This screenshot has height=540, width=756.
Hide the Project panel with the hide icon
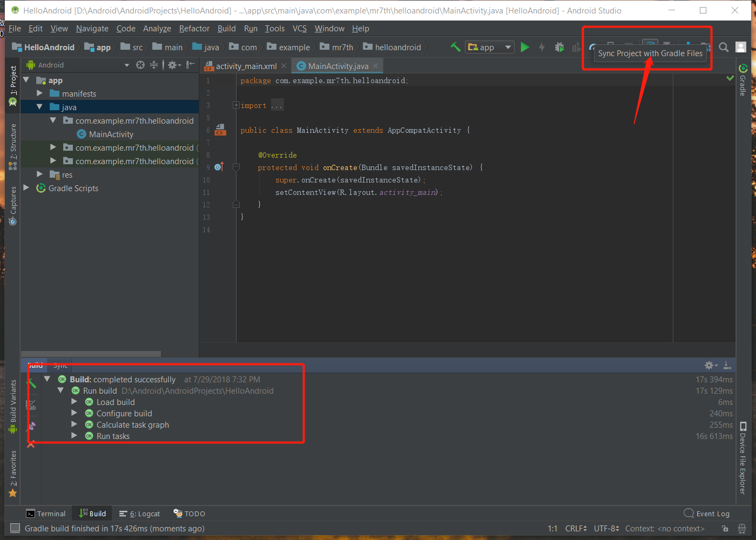[190, 65]
